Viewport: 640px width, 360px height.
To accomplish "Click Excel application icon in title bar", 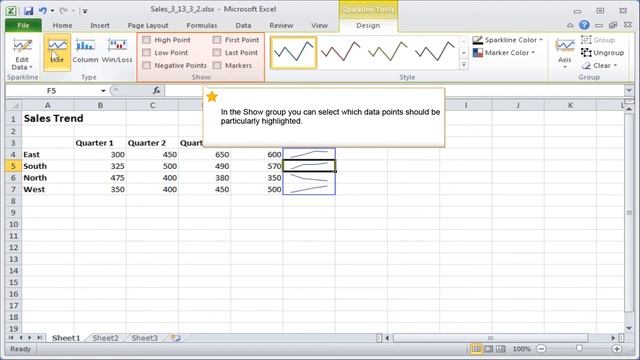I will [11, 11].
